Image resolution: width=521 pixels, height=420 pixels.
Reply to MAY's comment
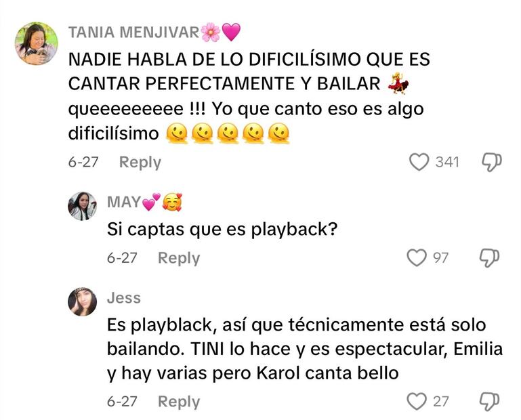tap(179, 258)
